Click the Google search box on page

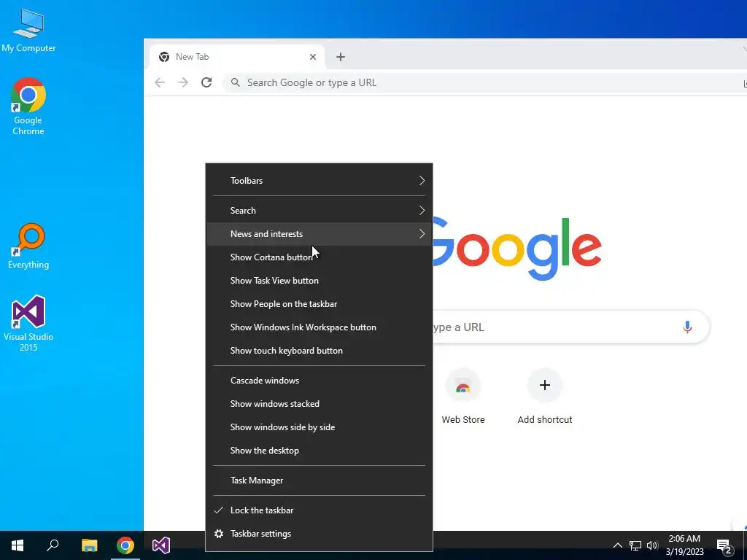[x=570, y=327]
